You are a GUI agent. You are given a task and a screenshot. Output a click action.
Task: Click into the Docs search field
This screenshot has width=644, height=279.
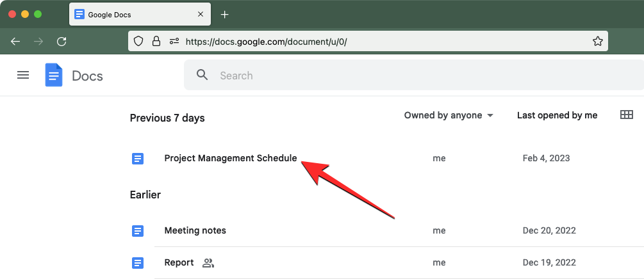pyautogui.click(x=384, y=76)
